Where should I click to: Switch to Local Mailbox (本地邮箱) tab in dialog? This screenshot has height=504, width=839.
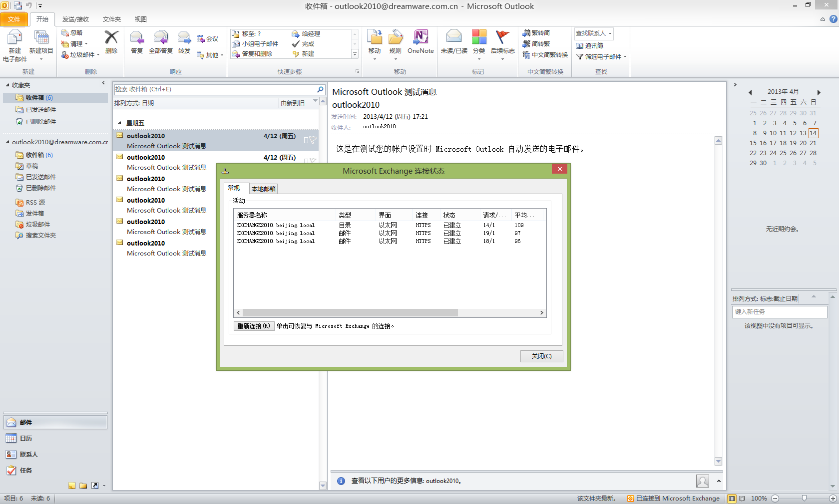coord(263,189)
